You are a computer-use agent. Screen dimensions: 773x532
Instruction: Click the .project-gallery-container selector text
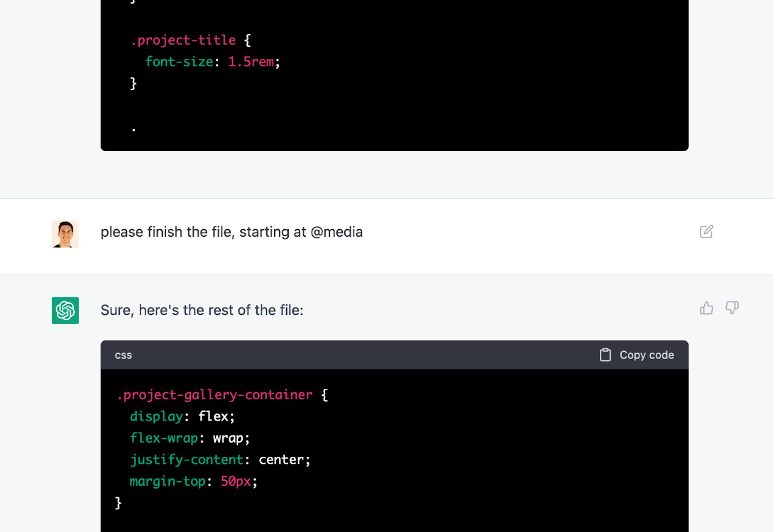point(215,395)
